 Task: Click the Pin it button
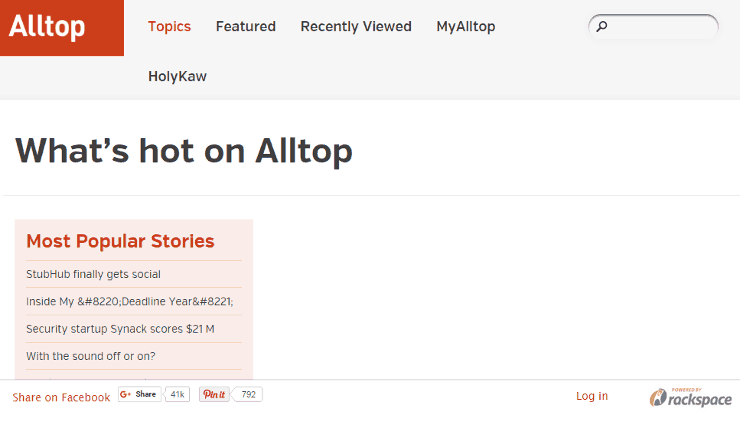tap(214, 394)
